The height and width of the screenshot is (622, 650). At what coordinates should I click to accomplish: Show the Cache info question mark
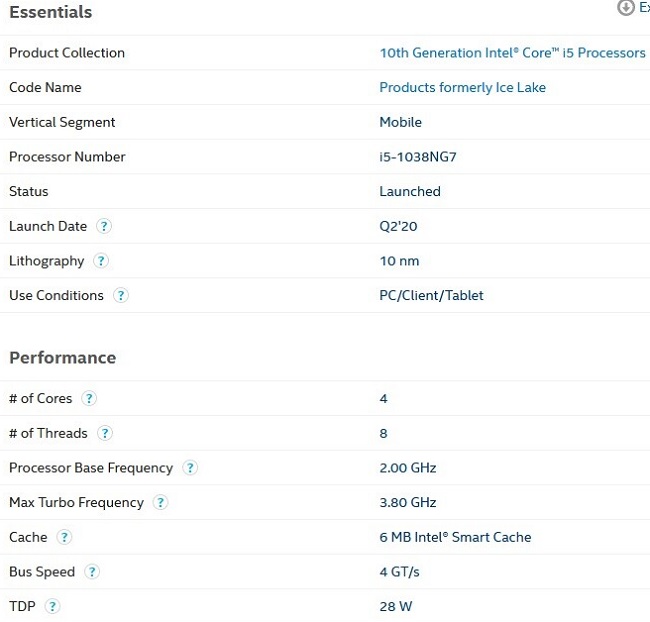[x=65, y=538]
